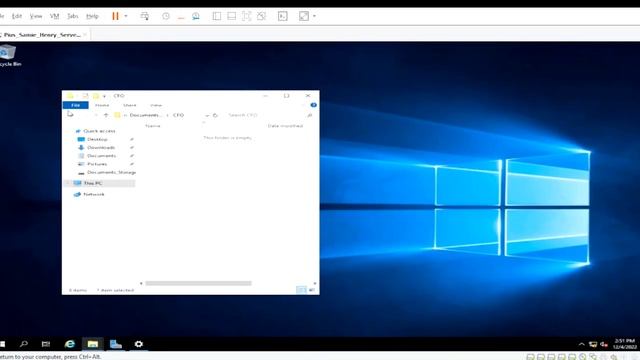Open the Recycle Bin desktop icon

[9, 56]
